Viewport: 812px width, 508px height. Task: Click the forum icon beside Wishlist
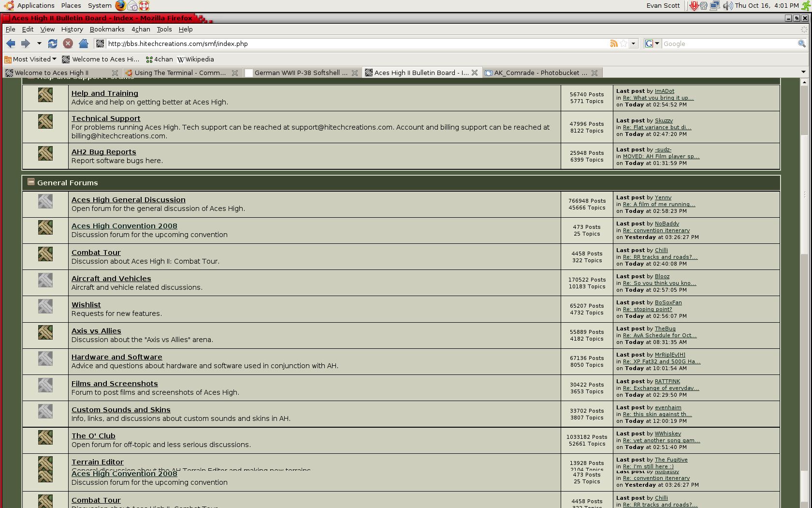pyautogui.click(x=45, y=306)
